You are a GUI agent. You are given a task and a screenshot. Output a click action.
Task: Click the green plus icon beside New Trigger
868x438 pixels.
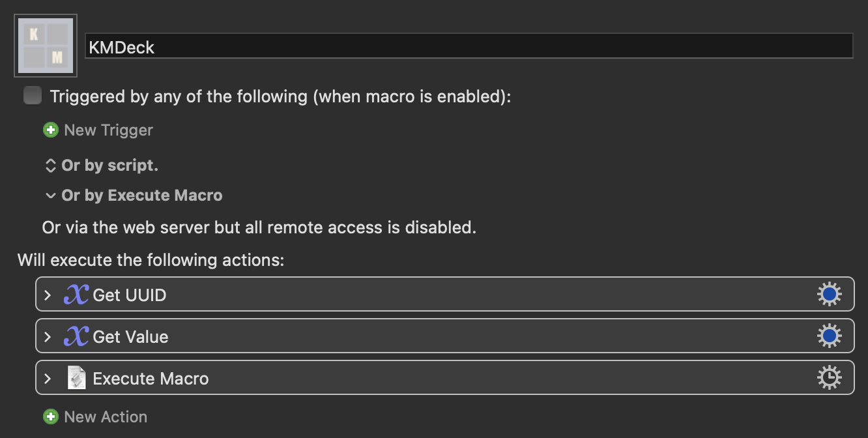pyautogui.click(x=51, y=130)
